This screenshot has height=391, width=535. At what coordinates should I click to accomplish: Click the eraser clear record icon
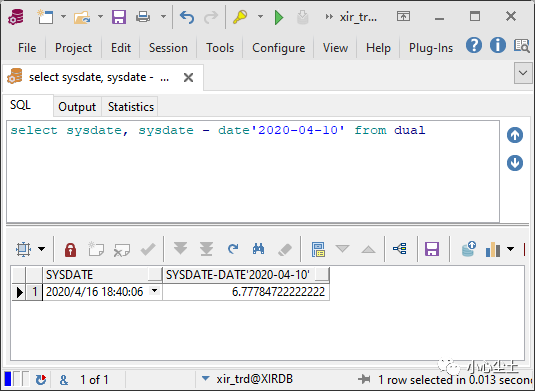[285, 249]
